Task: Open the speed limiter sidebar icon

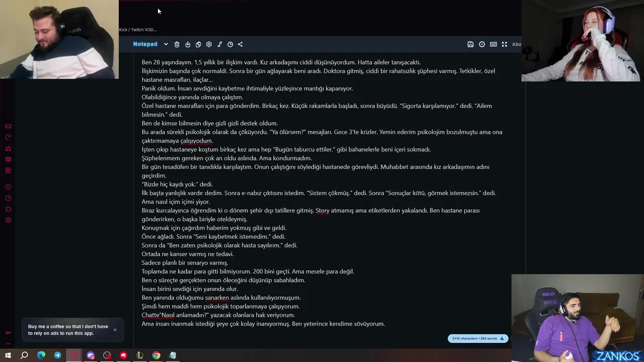Action: point(8,137)
